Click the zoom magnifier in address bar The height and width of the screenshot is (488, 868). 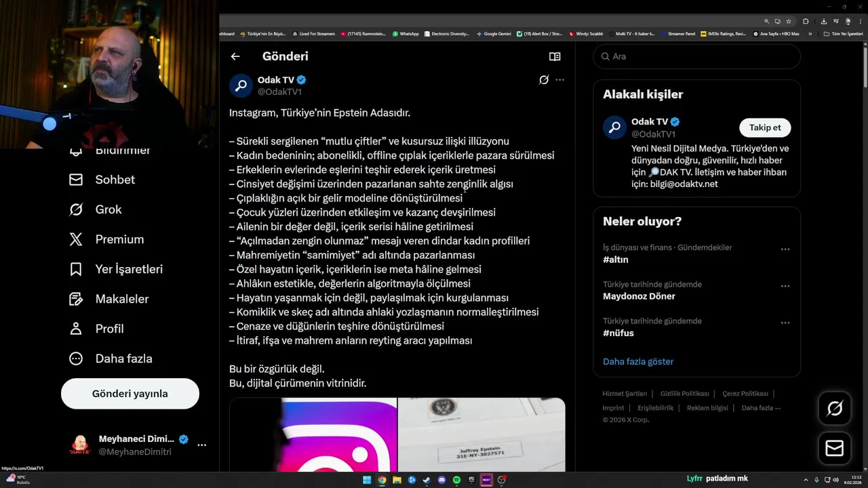coord(767,21)
